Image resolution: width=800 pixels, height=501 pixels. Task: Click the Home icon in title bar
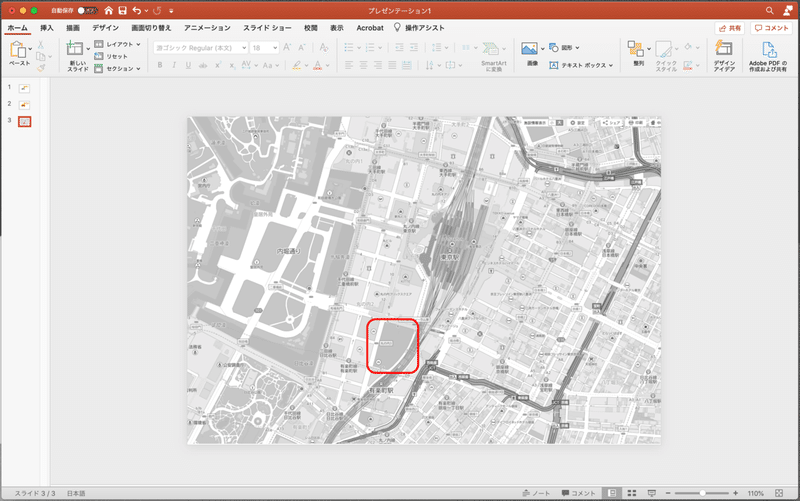(x=109, y=10)
